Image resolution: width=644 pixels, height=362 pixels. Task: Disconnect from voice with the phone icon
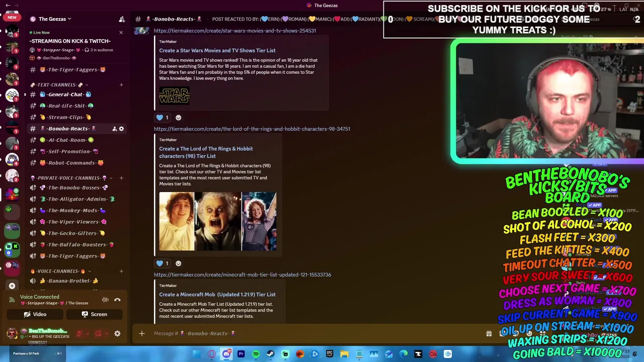click(117, 300)
